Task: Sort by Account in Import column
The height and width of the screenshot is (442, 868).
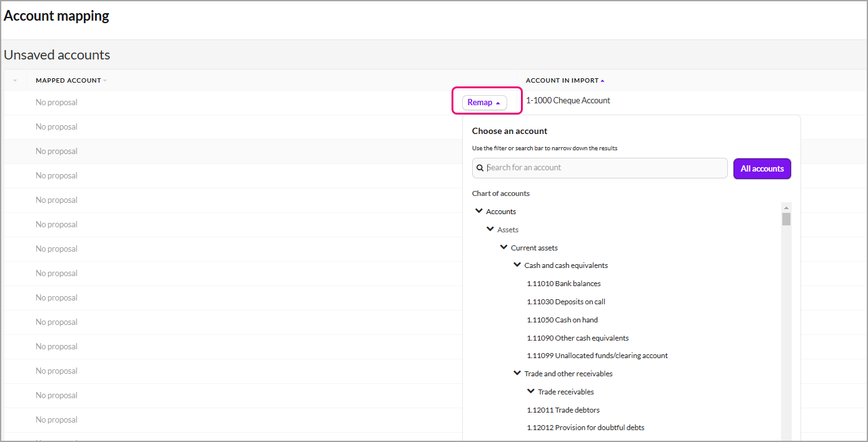Action: [562, 81]
